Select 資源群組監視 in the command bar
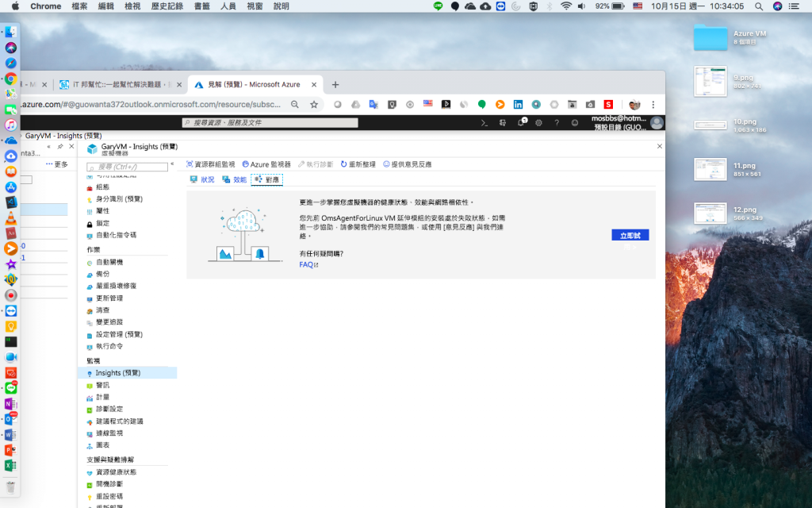 (211, 164)
